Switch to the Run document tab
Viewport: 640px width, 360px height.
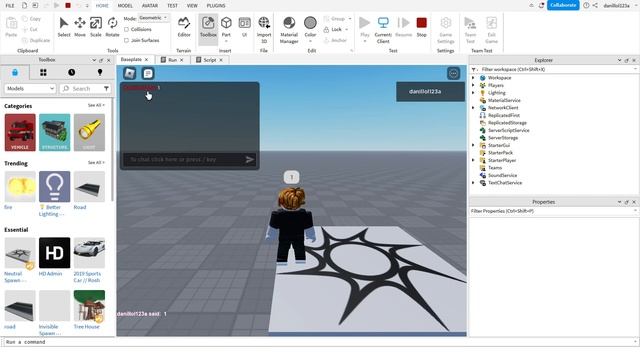click(173, 60)
